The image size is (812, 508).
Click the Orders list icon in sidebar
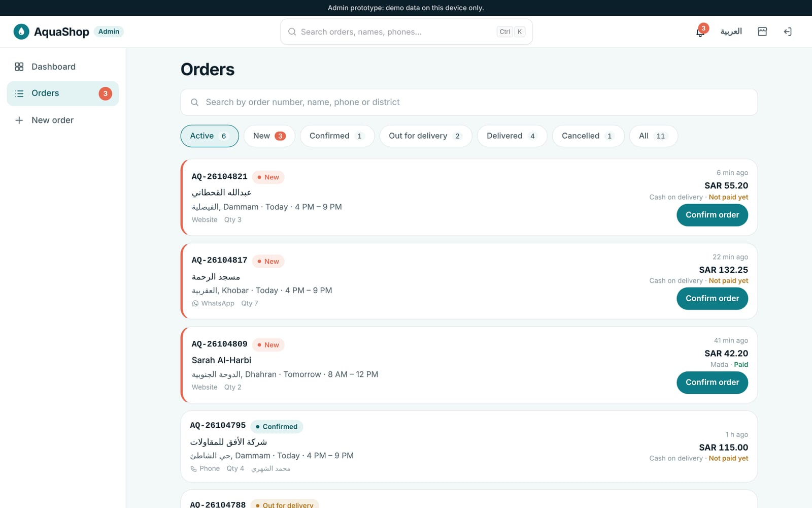coord(19,93)
